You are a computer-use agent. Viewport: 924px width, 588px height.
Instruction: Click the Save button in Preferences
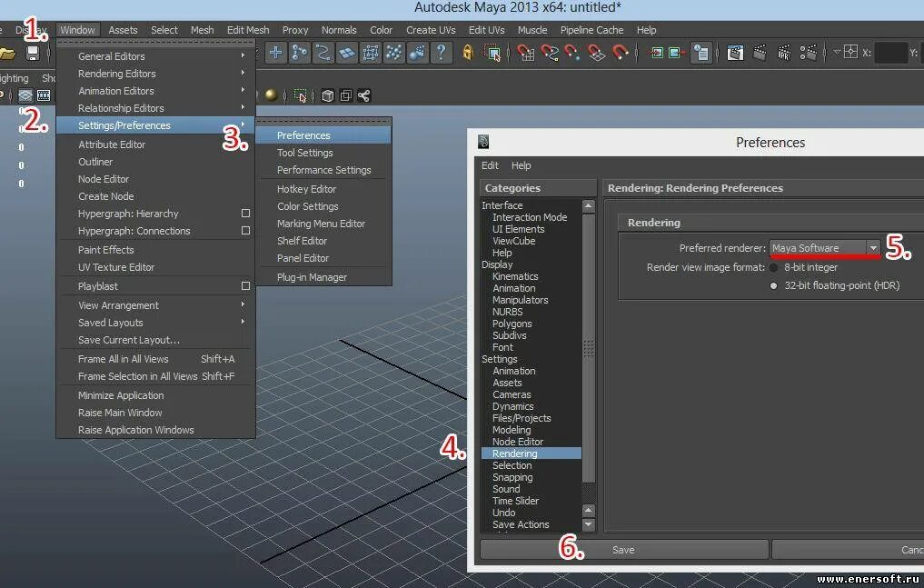[624, 550]
